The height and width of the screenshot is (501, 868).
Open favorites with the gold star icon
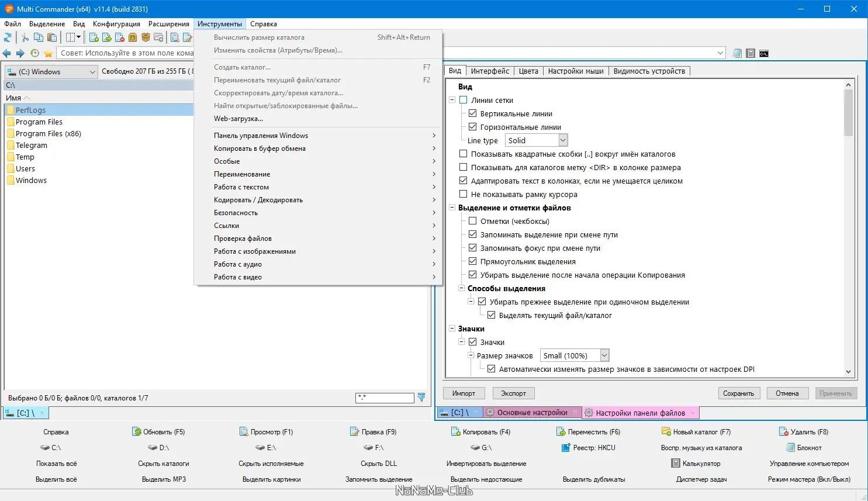click(49, 53)
